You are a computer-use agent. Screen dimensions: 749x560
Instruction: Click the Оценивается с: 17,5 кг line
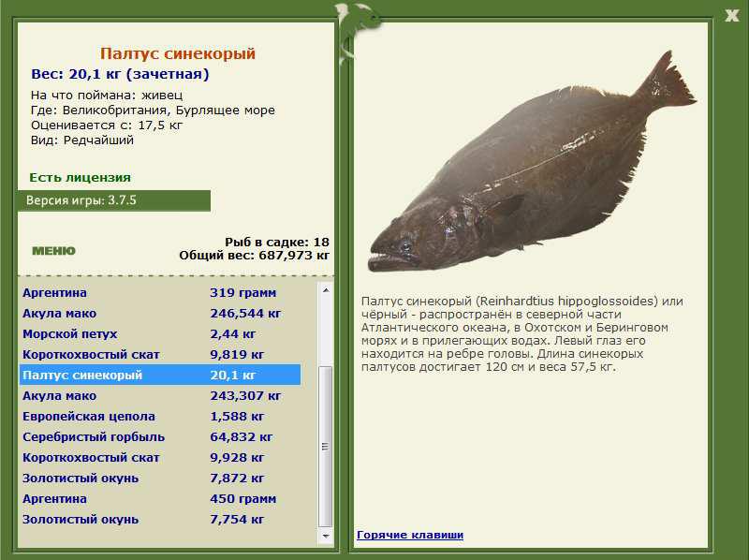coord(107,125)
